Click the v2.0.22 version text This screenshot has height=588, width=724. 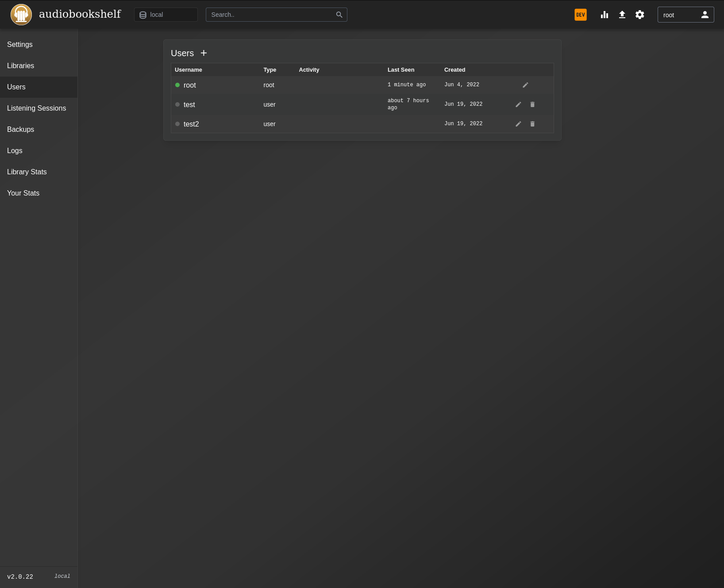click(x=20, y=576)
